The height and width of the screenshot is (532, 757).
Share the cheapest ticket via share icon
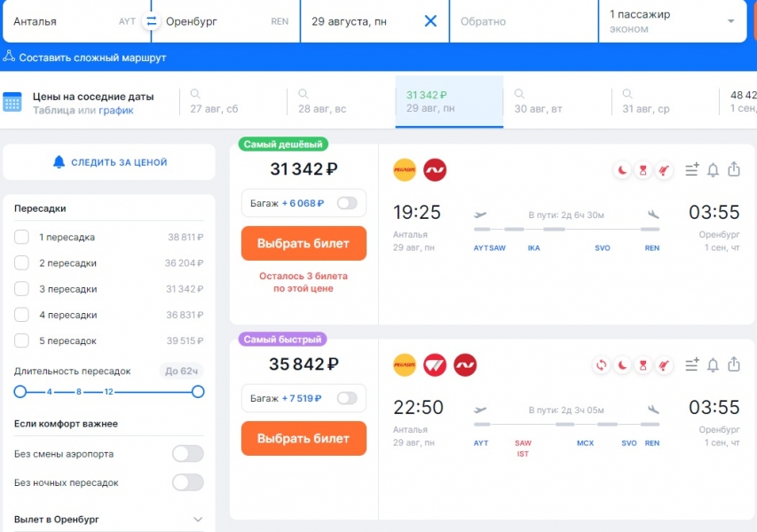[734, 169]
